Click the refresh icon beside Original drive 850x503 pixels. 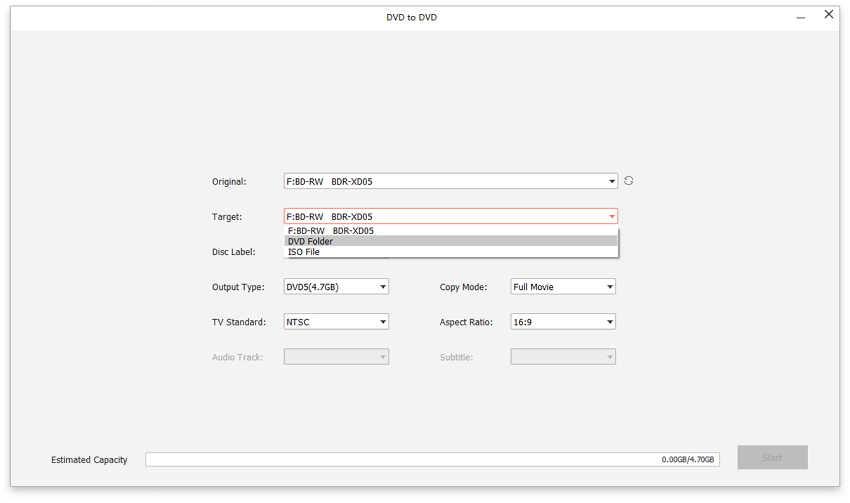pyautogui.click(x=628, y=181)
